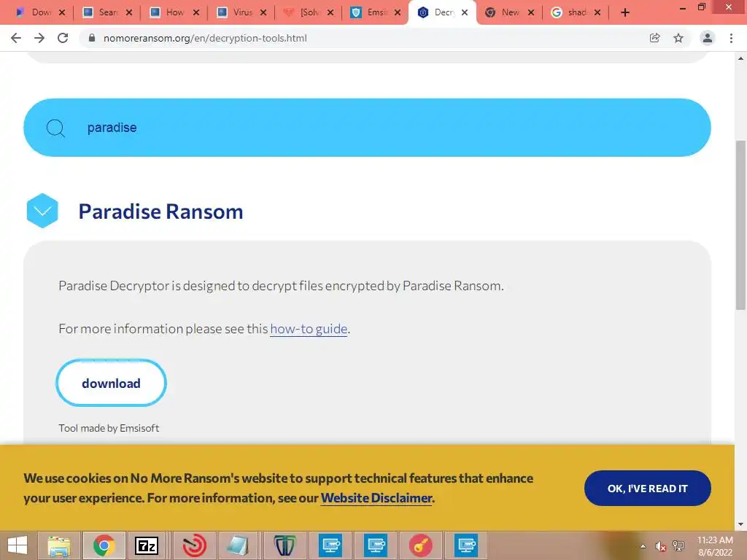Close the Emsi tab
This screenshot has width=747, height=560.
pyautogui.click(x=398, y=12)
